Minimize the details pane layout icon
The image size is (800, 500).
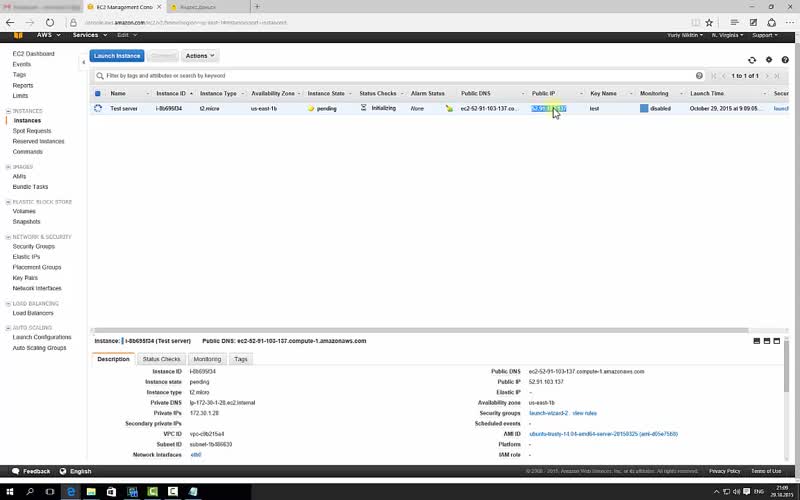[x=757, y=341]
